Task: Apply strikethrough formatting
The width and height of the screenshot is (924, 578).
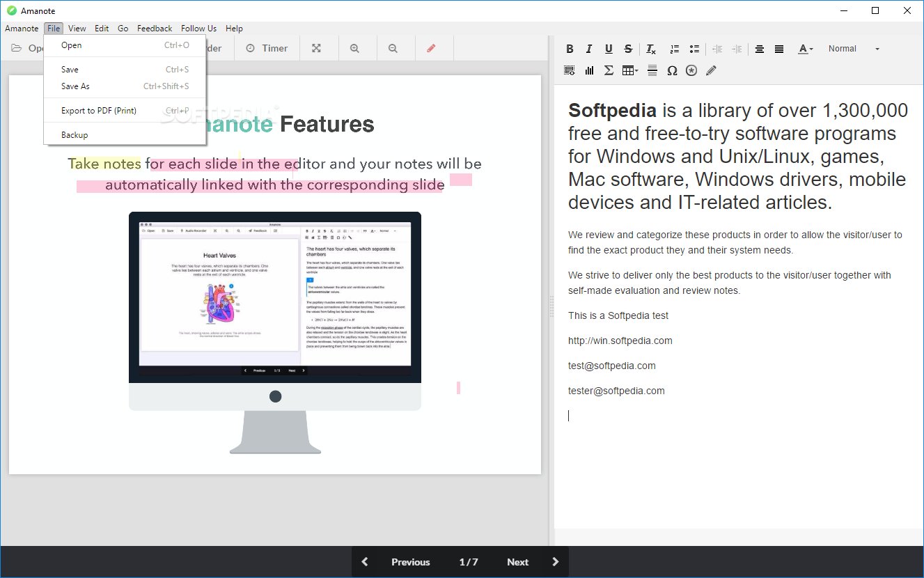Action: coord(628,49)
